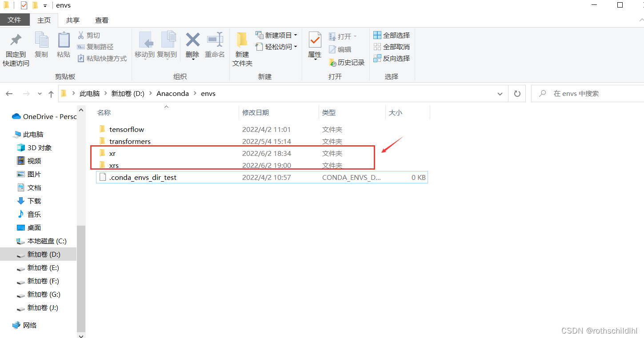Viewport: 644px width, 338px height.
Task: Click Select none
Action: (x=392, y=47)
